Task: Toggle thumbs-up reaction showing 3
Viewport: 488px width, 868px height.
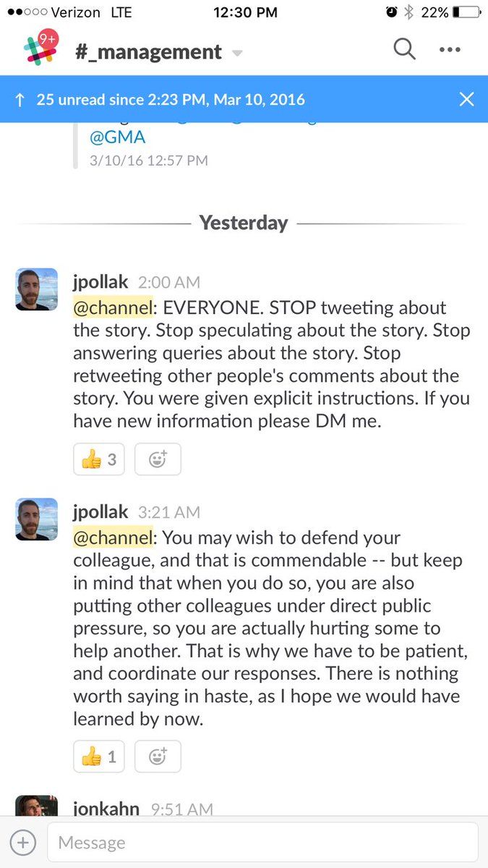Action: pyautogui.click(x=98, y=459)
